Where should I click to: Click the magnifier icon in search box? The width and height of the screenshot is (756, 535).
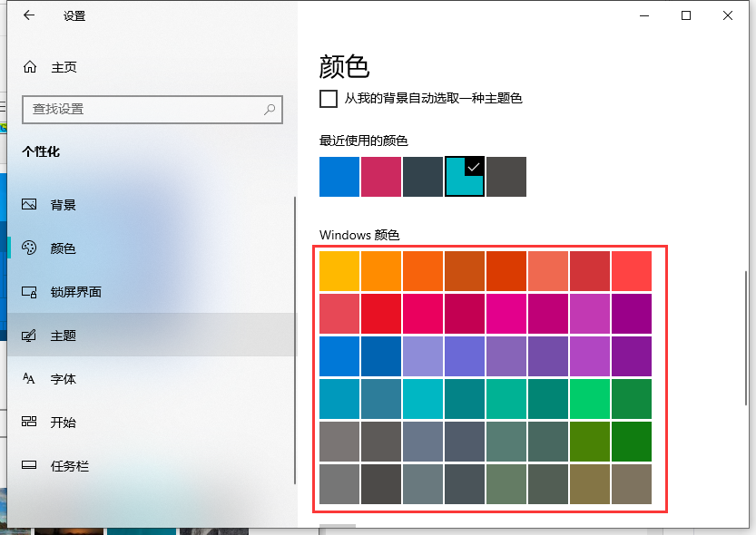click(269, 109)
